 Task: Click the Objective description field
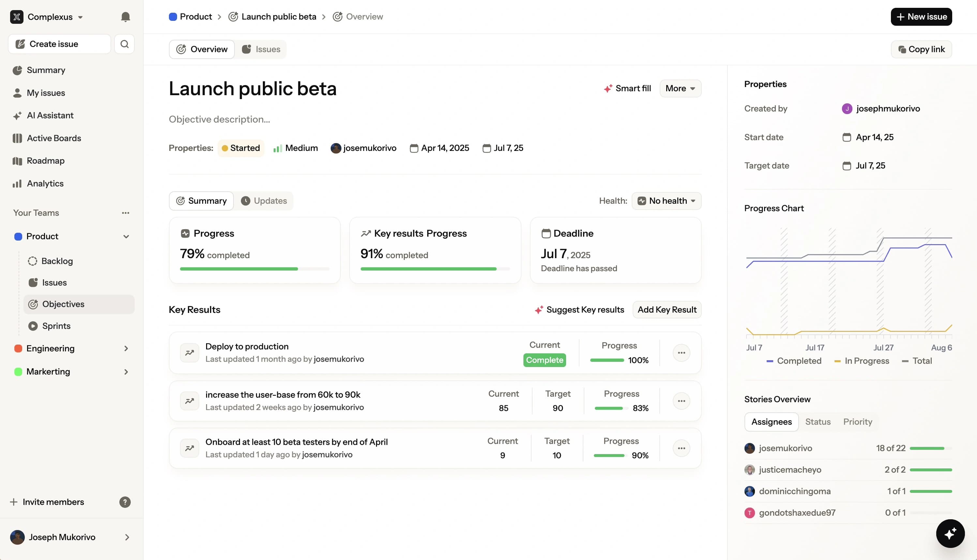click(219, 119)
